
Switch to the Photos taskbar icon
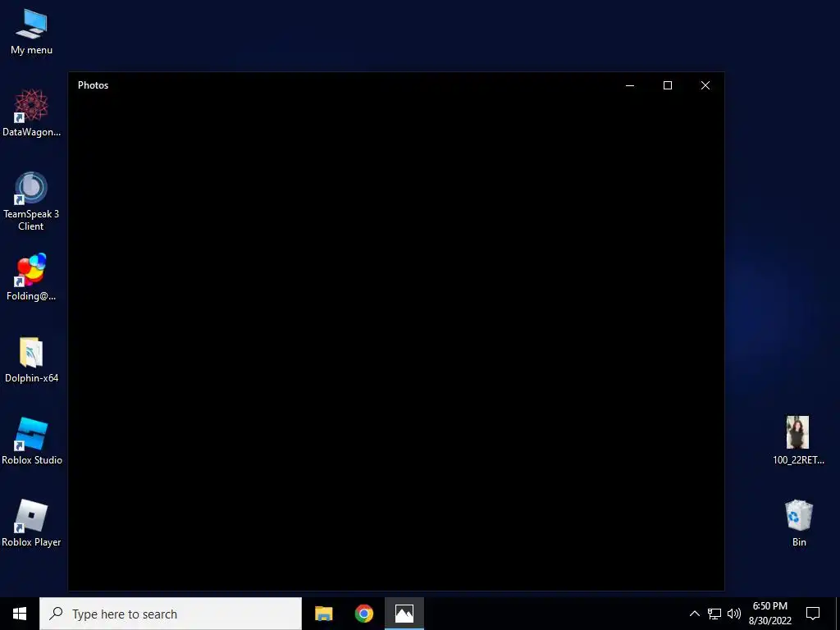click(404, 614)
